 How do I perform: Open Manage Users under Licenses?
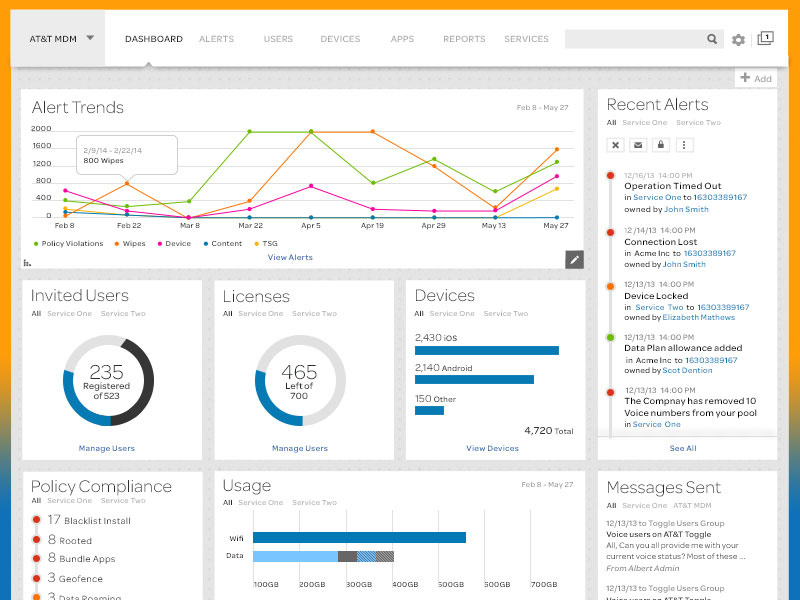300,448
